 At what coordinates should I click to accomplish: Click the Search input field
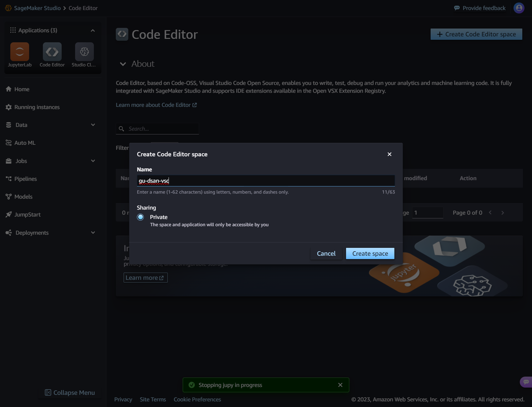click(x=157, y=129)
